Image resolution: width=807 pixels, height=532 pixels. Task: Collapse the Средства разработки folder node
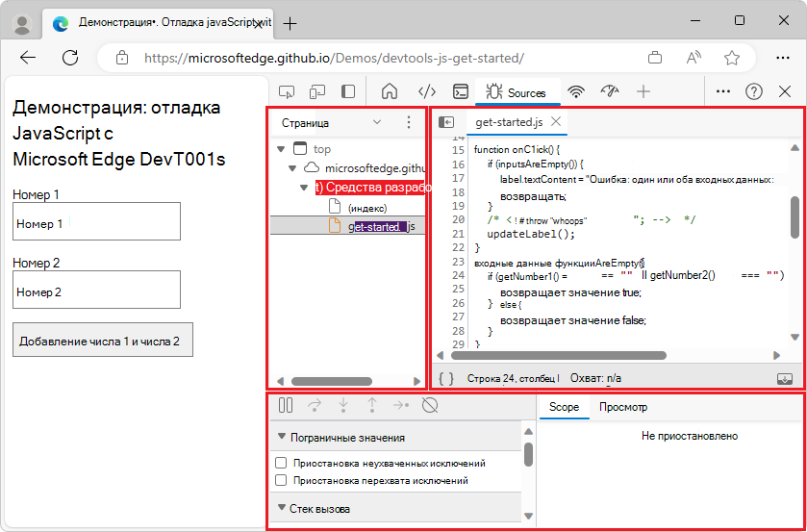tap(304, 188)
